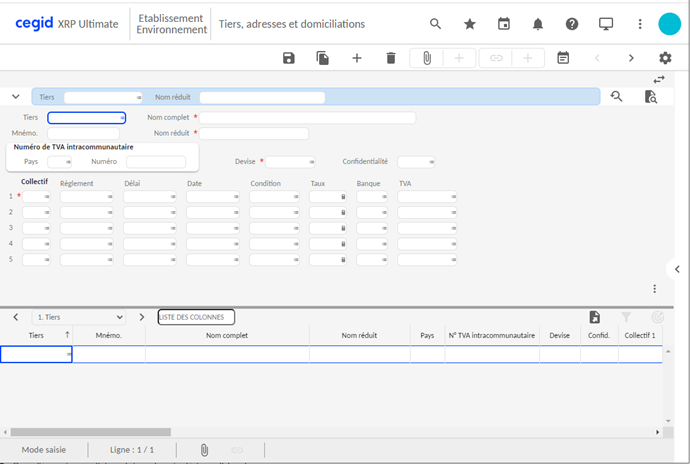The width and height of the screenshot is (690, 464).
Task: Click the Nom complet input field
Action: tap(307, 118)
